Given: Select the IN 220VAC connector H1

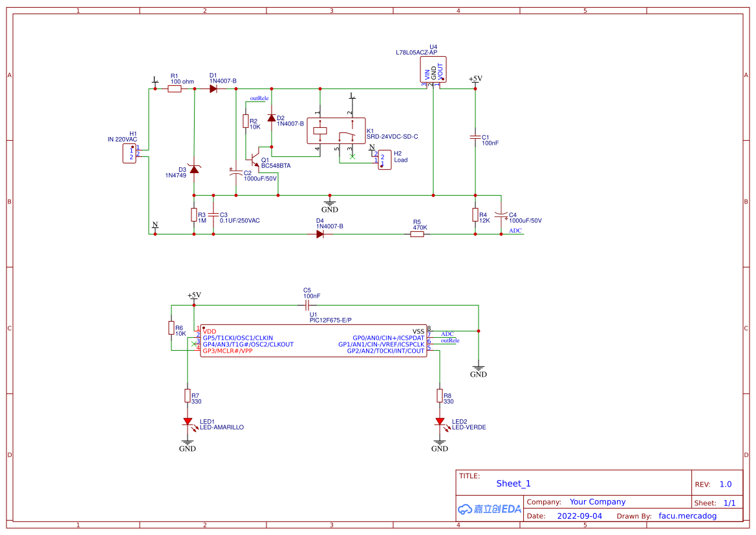Looking at the screenshot, I should coord(129,154).
